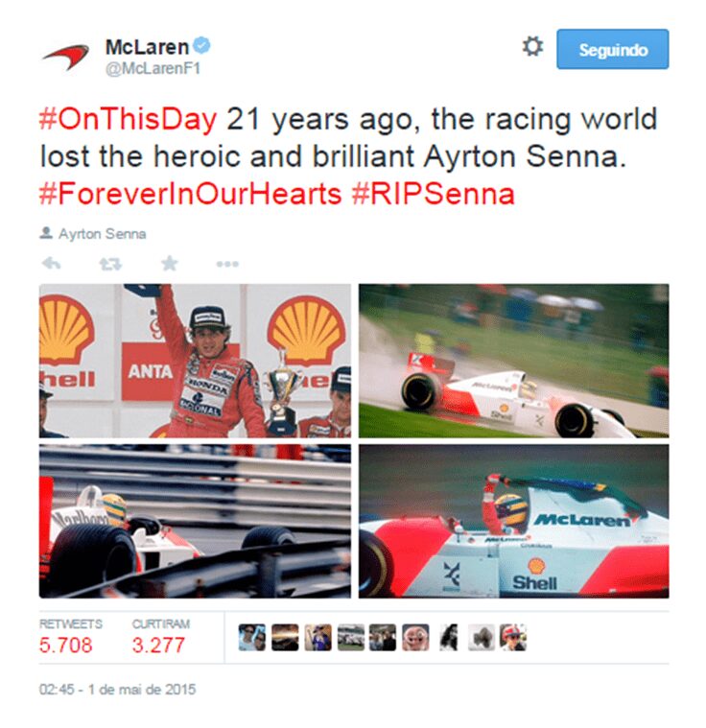Viewport: 706px width, 728px height.
Task: Favorite the tweet with star icon
Action: (170, 263)
